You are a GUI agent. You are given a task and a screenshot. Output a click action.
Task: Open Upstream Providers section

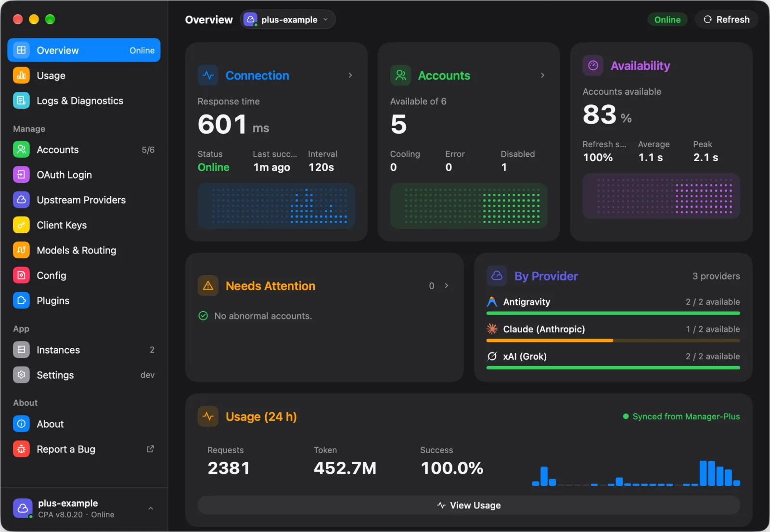coord(84,200)
